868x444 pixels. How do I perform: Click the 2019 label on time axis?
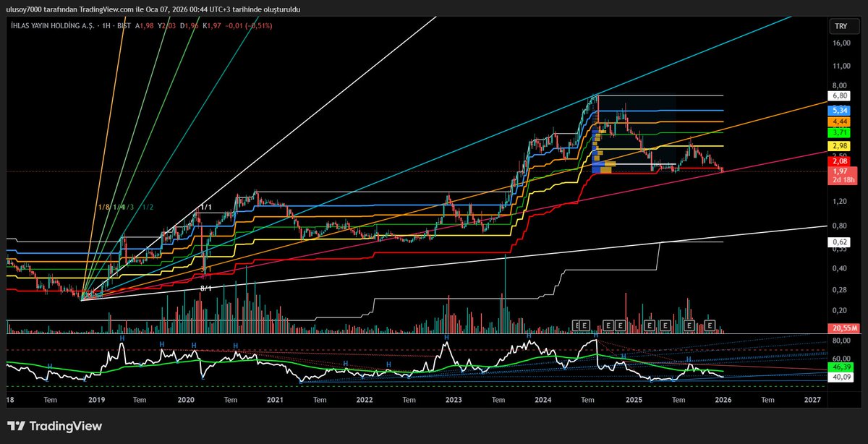click(x=95, y=399)
